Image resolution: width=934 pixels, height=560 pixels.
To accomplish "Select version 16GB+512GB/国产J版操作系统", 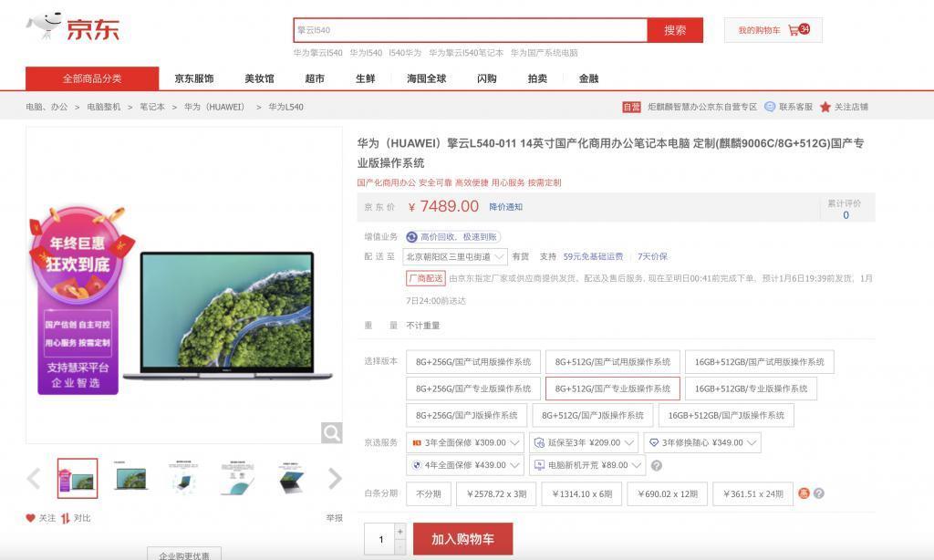I will tap(726, 415).
